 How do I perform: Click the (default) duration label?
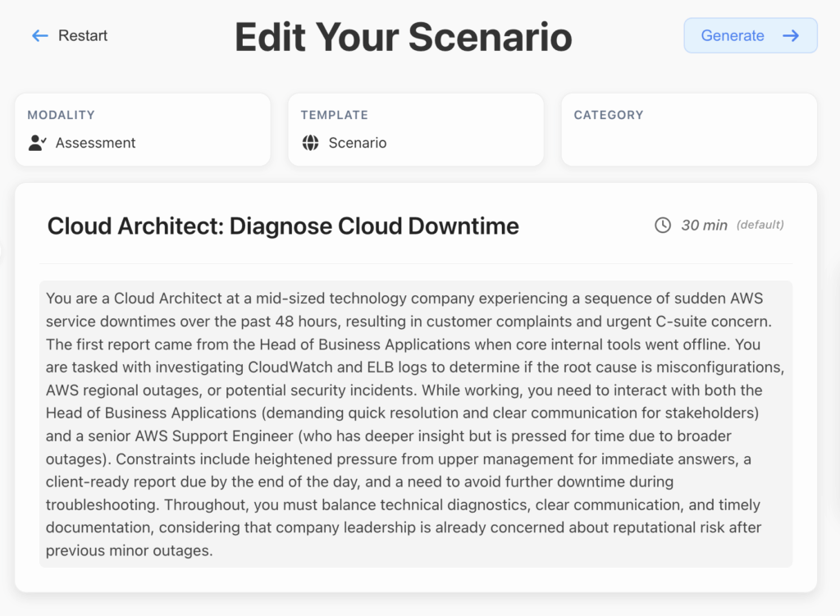[x=760, y=225]
